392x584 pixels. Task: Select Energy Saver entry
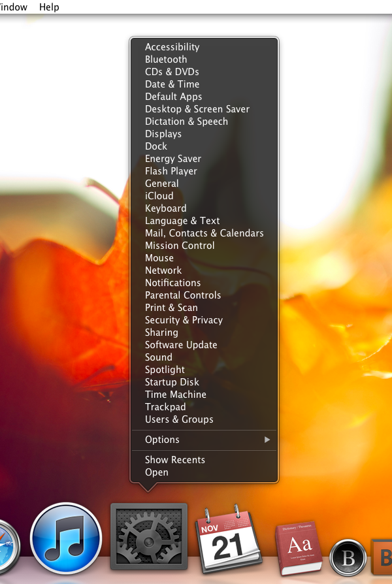[173, 159]
